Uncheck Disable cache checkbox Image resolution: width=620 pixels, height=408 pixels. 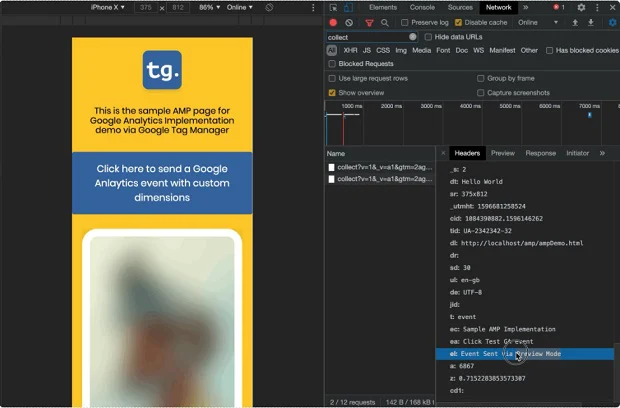[458, 23]
